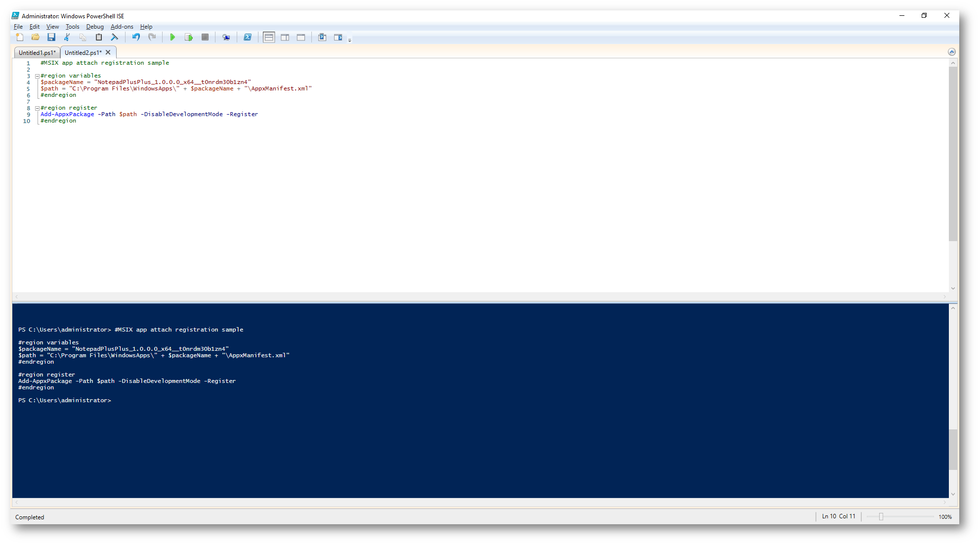Click the console scroll up arrow
This screenshot has width=980, height=545.
pyautogui.click(x=953, y=308)
